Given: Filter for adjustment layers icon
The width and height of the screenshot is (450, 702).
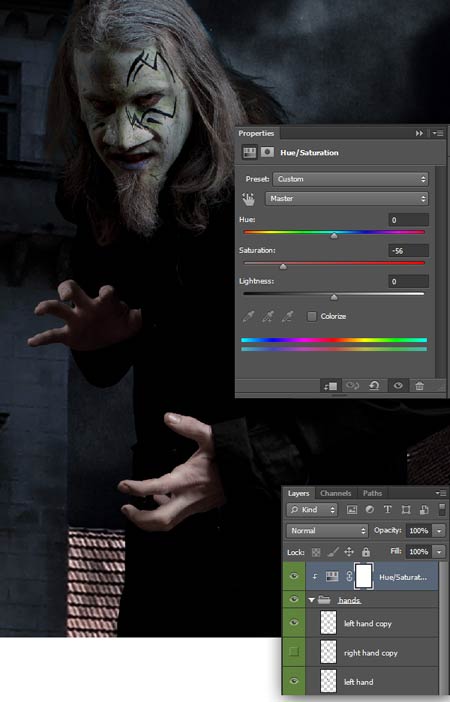Looking at the screenshot, I should [369, 509].
